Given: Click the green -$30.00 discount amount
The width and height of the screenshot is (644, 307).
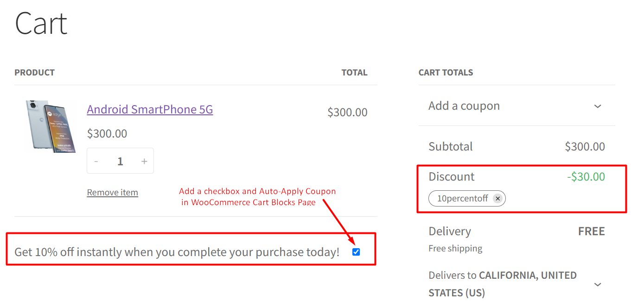Looking at the screenshot, I should (x=586, y=176).
